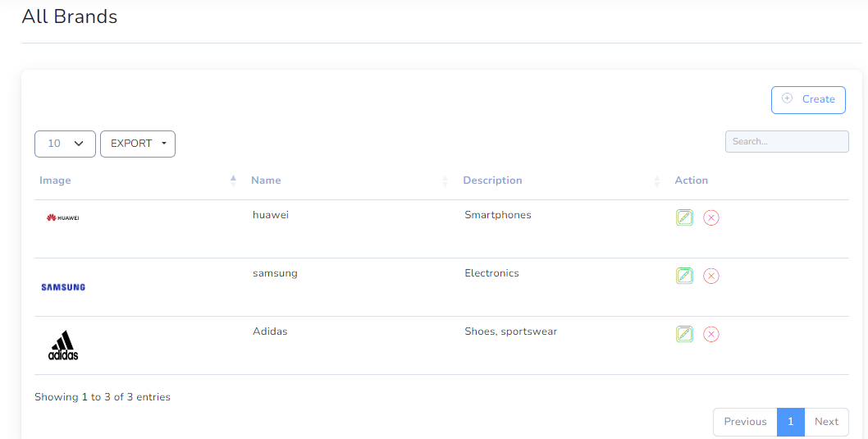This screenshot has height=439, width=868.
Task: Sort table by Image column arrows
Action: pos(233,181)
